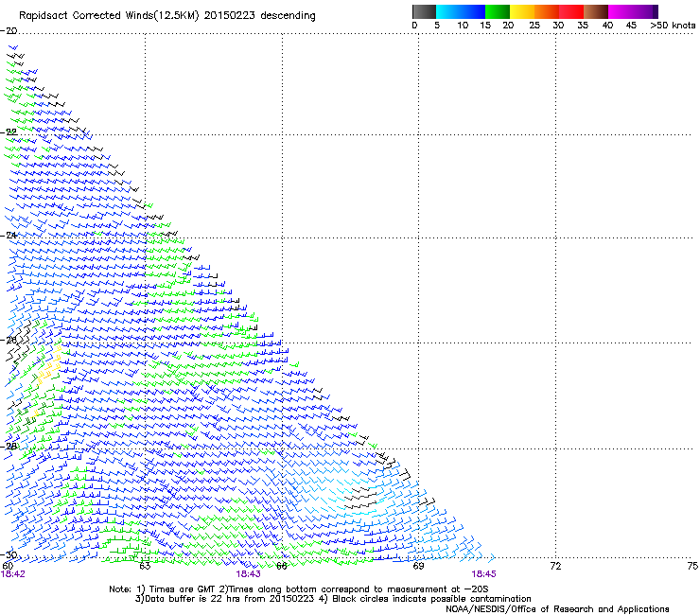The image size is (700, 615).
Task: Click the orange 25-30 knots color segment
Action: tap(547, 11)
